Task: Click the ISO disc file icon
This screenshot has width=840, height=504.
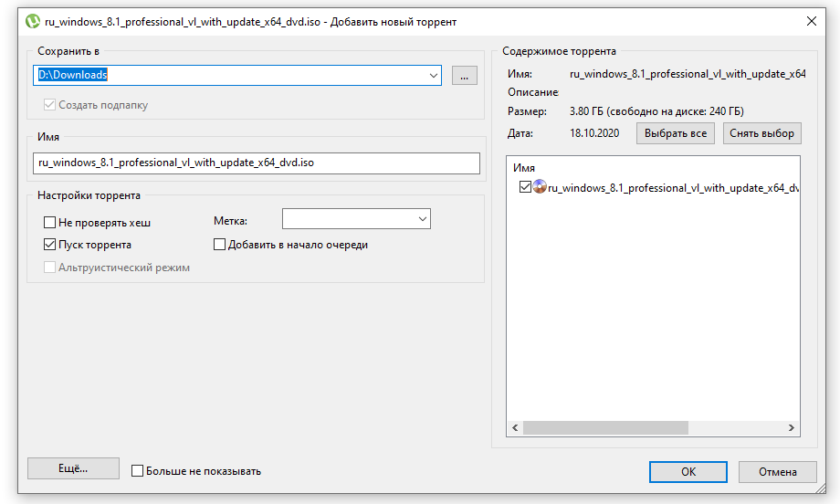Action: 539,187
